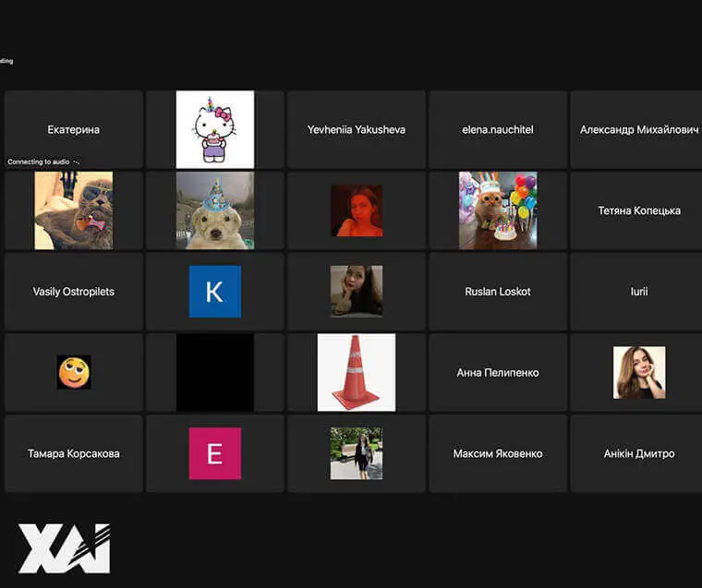Screen dimensions: 702x588
Task: Select the Hello Kitty avatar tile
Action: (214, 129)
